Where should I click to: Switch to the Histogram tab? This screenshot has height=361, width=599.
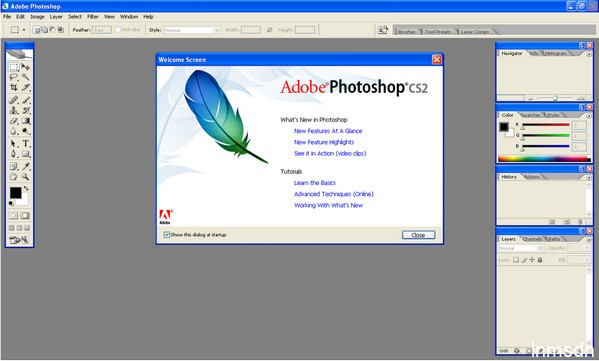click(555, 53)
